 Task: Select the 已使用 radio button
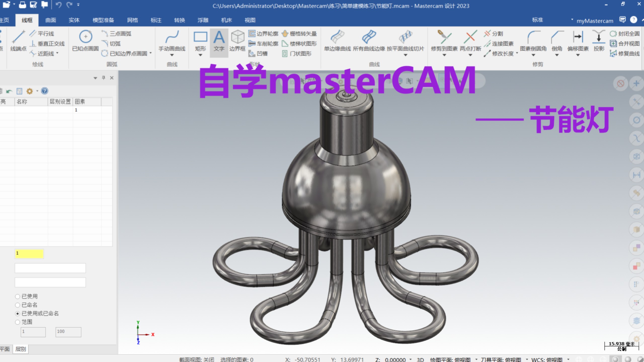17,296
